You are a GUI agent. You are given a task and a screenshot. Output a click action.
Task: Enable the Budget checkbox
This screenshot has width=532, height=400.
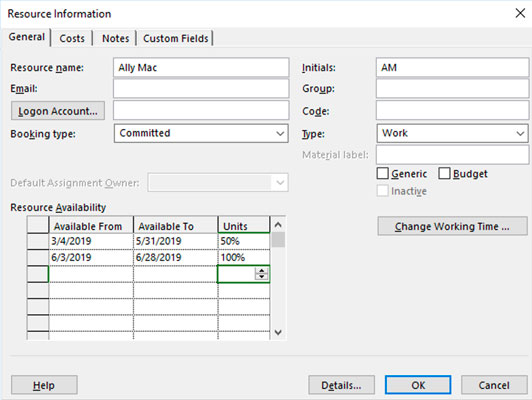pos(444,173)
